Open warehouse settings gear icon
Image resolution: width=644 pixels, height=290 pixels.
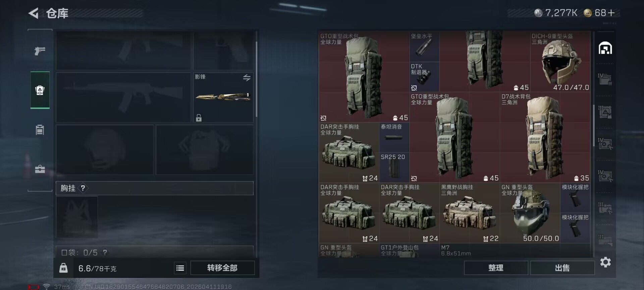click(605, 262)
